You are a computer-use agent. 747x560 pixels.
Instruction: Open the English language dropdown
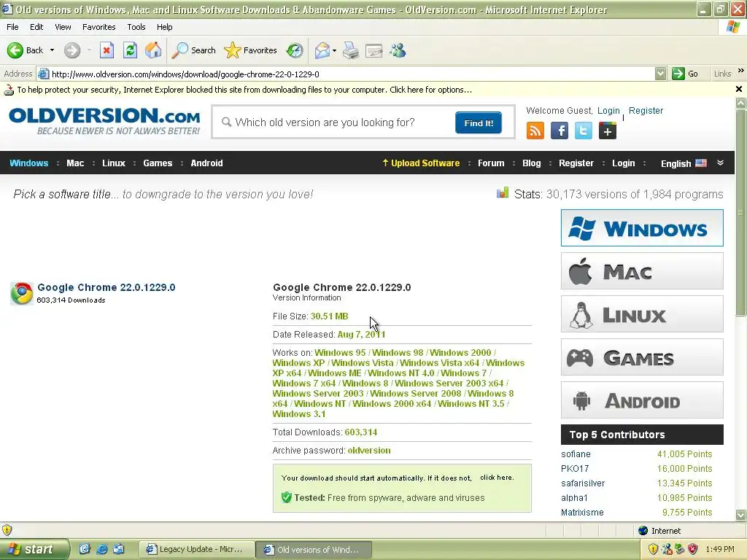(683, 163)
